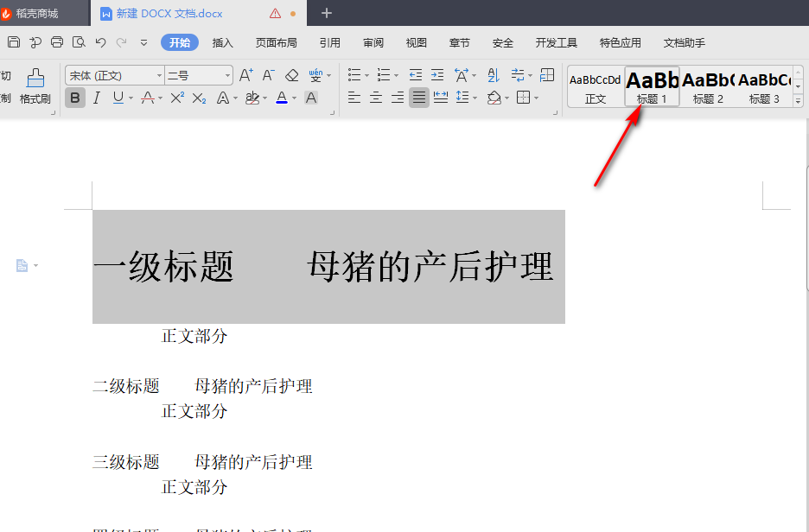Open the font name dropdown
The height and width of the screenshot is (532, 809).
[159, 76]
